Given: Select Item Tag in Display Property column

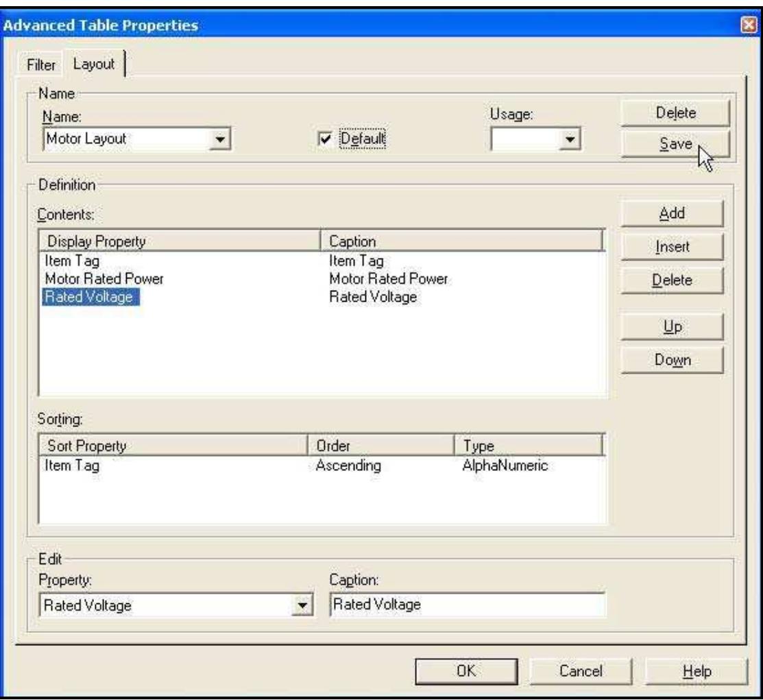Looking at the screenshot, I should (x=72, y=261).
